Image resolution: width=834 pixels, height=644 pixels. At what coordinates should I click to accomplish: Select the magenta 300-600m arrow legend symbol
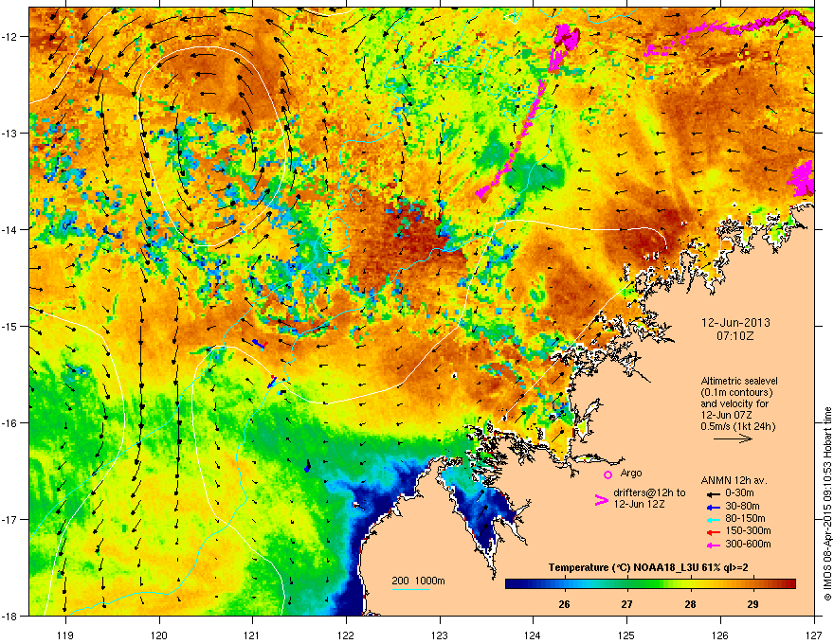(712, 545)
